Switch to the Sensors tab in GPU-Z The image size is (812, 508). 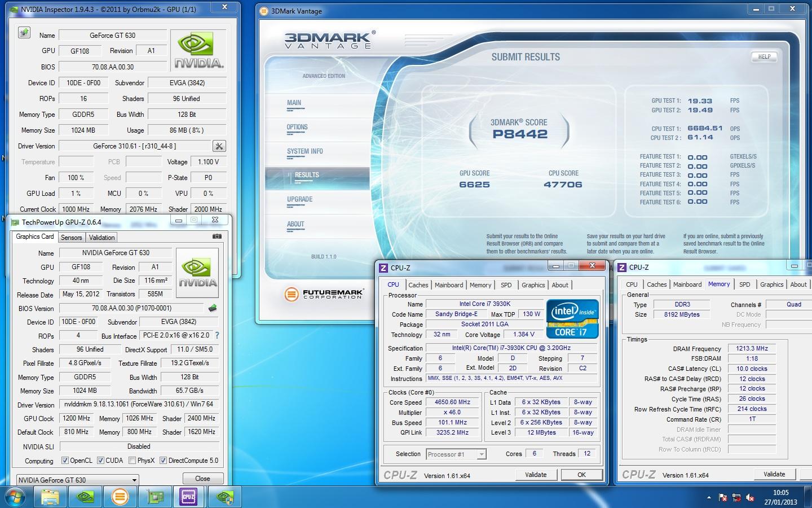[72, 238]
